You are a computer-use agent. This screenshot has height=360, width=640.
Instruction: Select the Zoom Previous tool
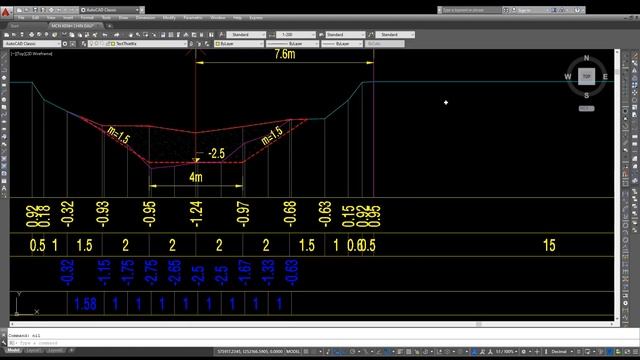click(154, 35)
